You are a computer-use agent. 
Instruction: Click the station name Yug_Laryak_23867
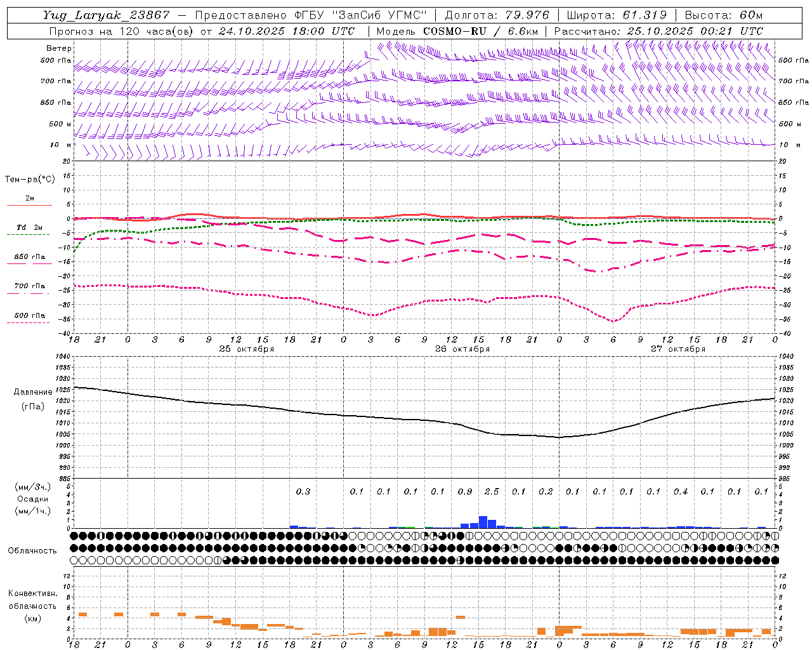click(107, 15)
